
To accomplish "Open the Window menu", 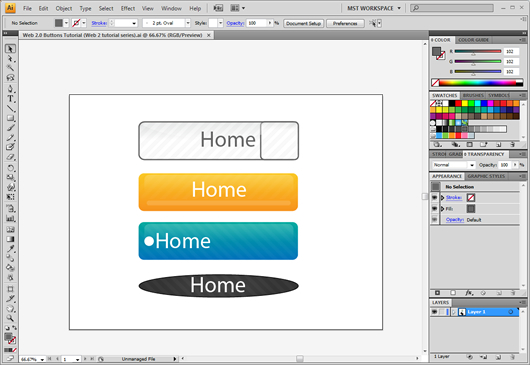I will click(171, 8).
